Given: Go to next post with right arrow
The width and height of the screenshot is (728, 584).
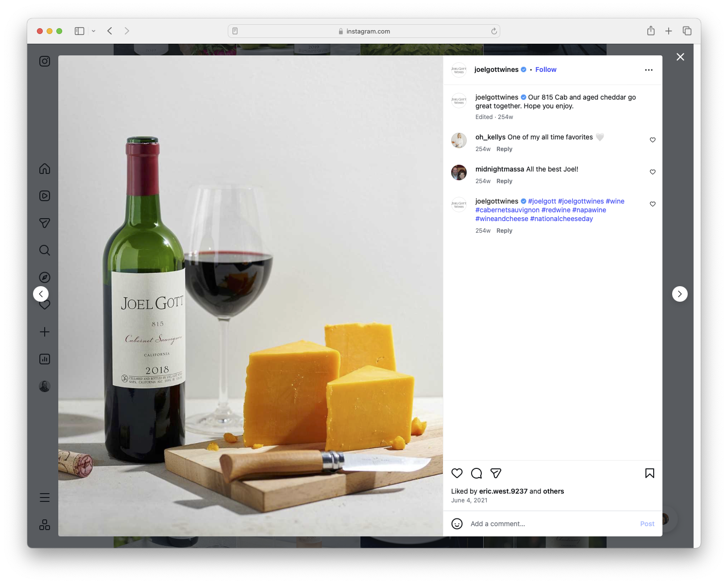Looking at the screenshot, I should [680, 294].
